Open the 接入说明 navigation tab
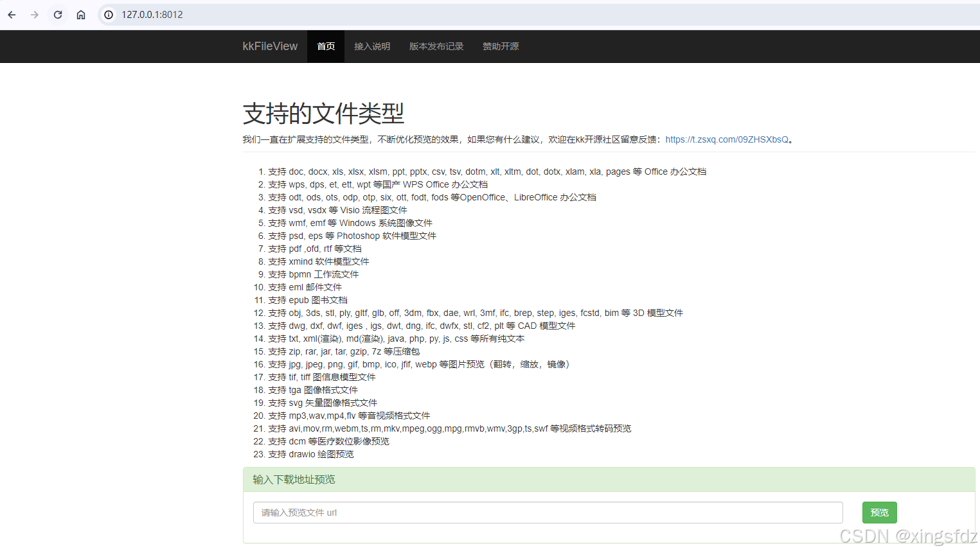980x553 pixels. [x=372, y=46]
